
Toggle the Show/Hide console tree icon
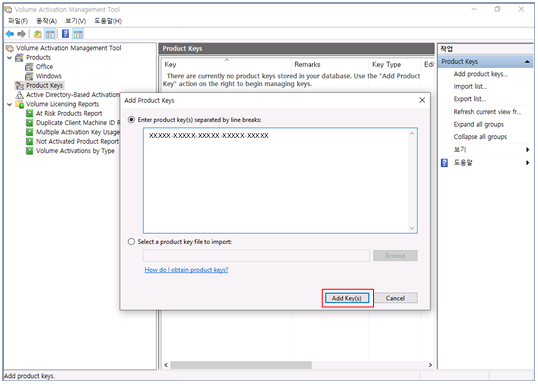pos(50,34)
